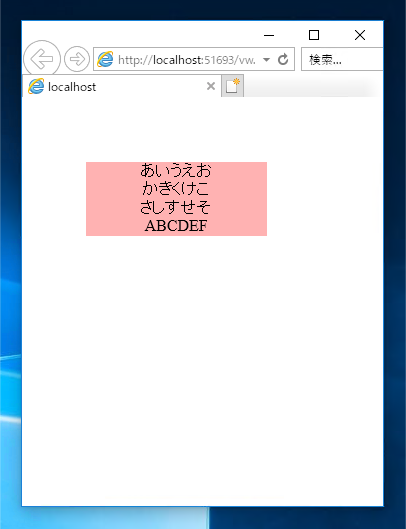The height and width of the screenshot is (529, 406).
Task: Click the さしすせそ text line
Action: [175, 207]
